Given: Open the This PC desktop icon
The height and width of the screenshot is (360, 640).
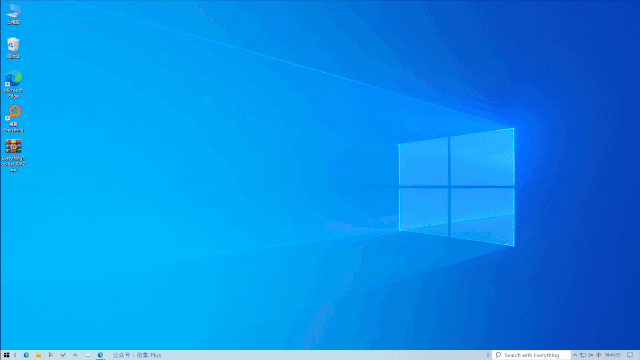Looking at the screenshot, I should click(x=13, y=14).
